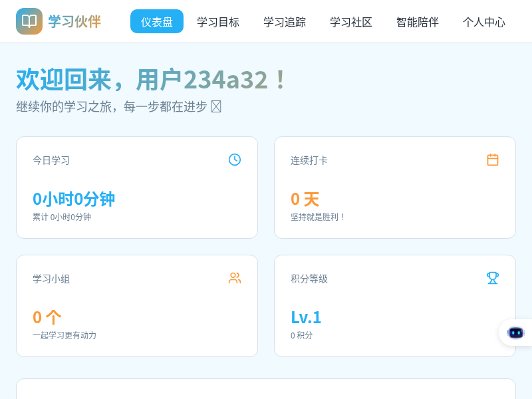
Task: Open the 积分等级 card
Action: (x=395, y=305)
